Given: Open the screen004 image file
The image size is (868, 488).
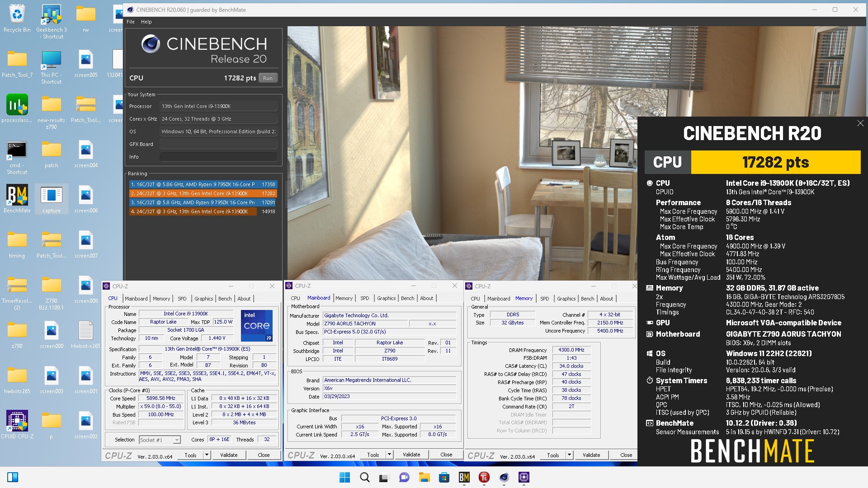Looking at the screenshot, I should click(85, 154).
